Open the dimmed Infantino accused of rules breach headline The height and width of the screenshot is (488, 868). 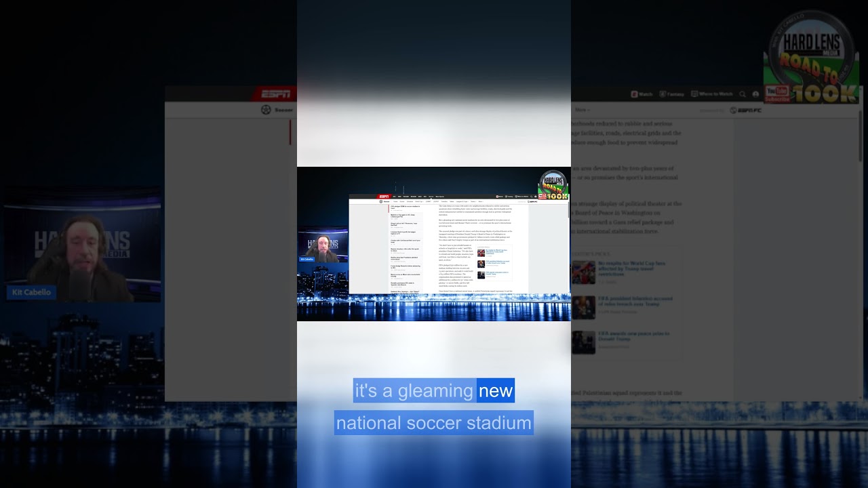pyautogui.click(x=635, y=302)
